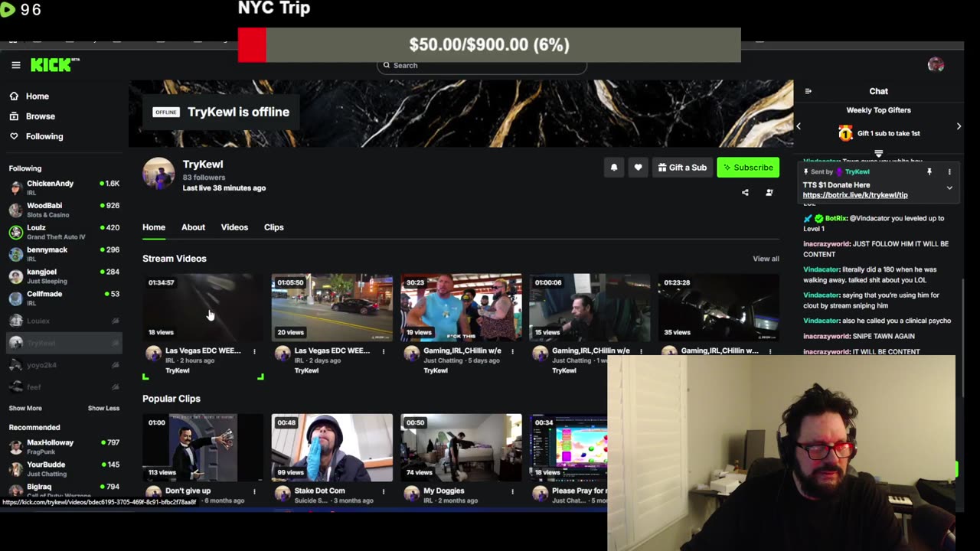The height and width of the screenshot is (551, 980).
Task: Click Browse in the sidebar
Action: (x=41, y=116)
